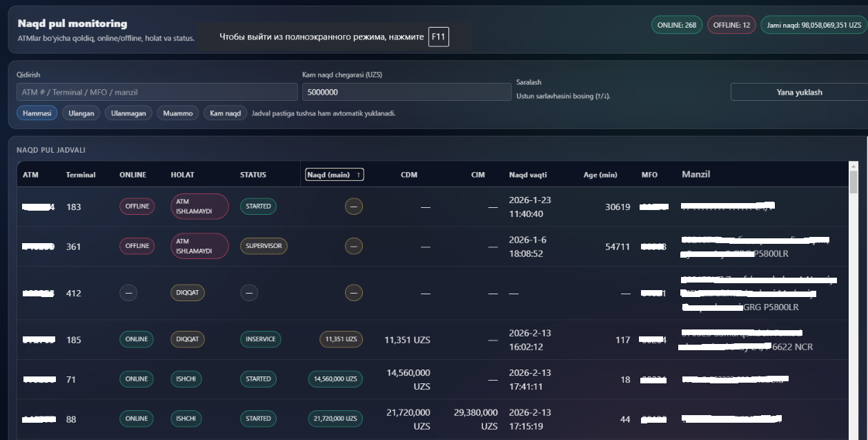Screen dimensions: 868x440
Task: Click the INSERVICE status badge for terminal 185
Action: [x=260, y=339]
